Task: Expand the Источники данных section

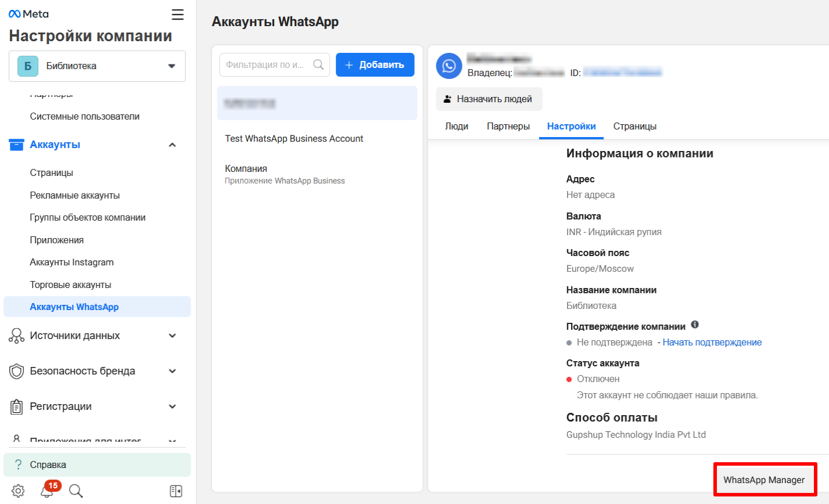Action: [172, 336]
